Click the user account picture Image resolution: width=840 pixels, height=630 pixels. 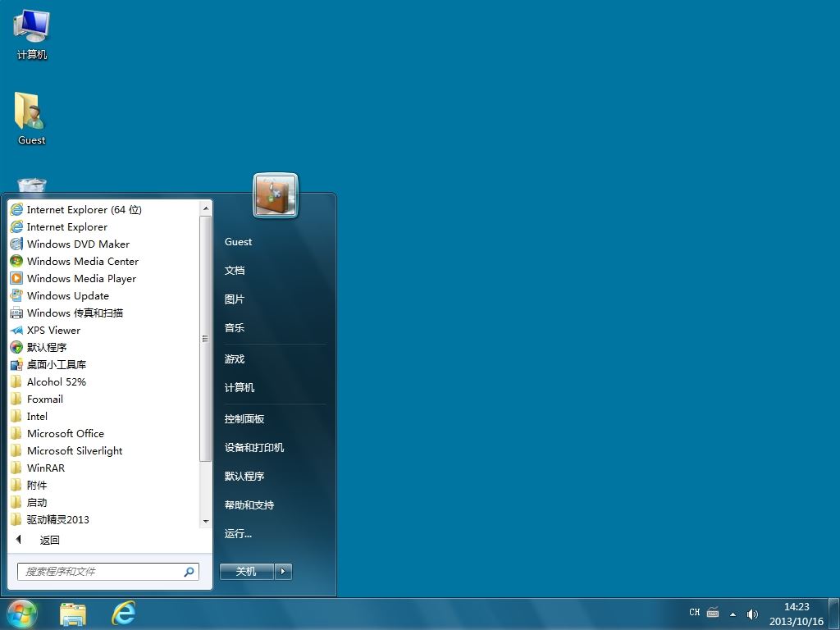(x=276, y=195)
